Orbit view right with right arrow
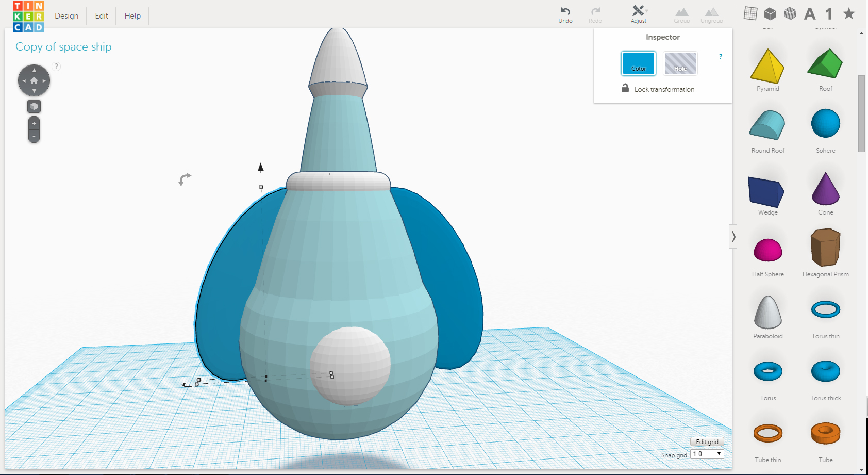The width and height of the screenshot is (868, 475). coord(44,81)
